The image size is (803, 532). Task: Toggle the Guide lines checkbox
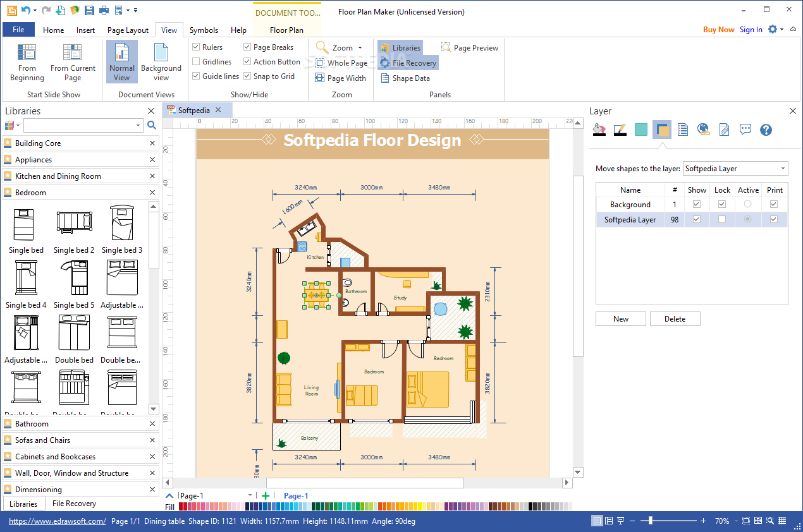[196, 76]
